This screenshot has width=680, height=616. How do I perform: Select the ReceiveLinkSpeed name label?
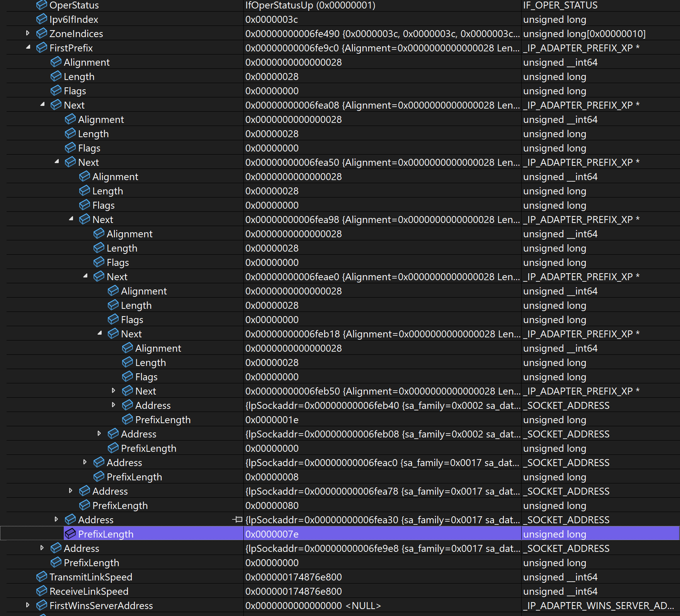click(89, 591)
